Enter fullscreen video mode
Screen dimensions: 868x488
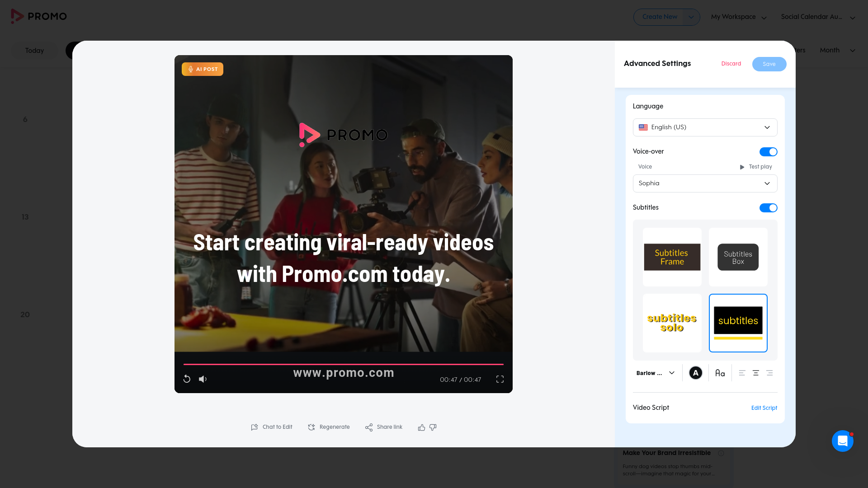[500, 379]
